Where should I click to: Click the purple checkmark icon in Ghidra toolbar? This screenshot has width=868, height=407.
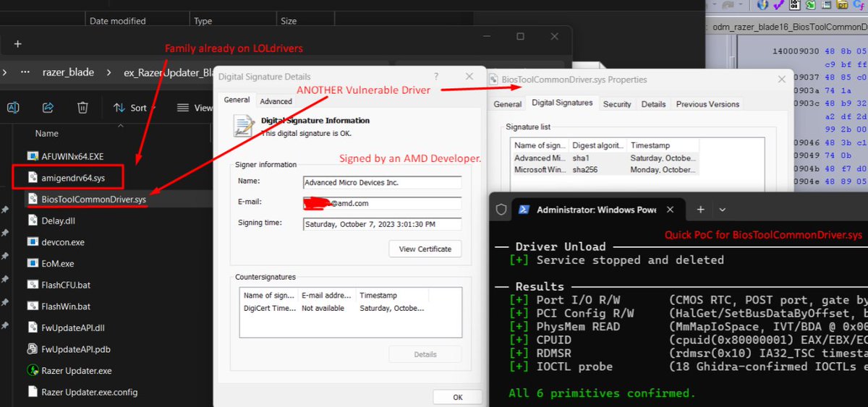coord(779,5)
